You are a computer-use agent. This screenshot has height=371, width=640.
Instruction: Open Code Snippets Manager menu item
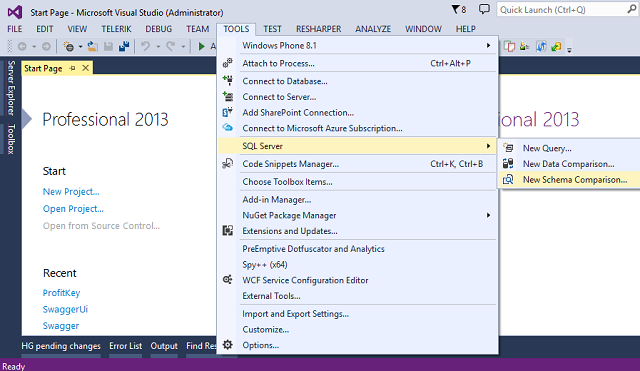coord(358,164)
